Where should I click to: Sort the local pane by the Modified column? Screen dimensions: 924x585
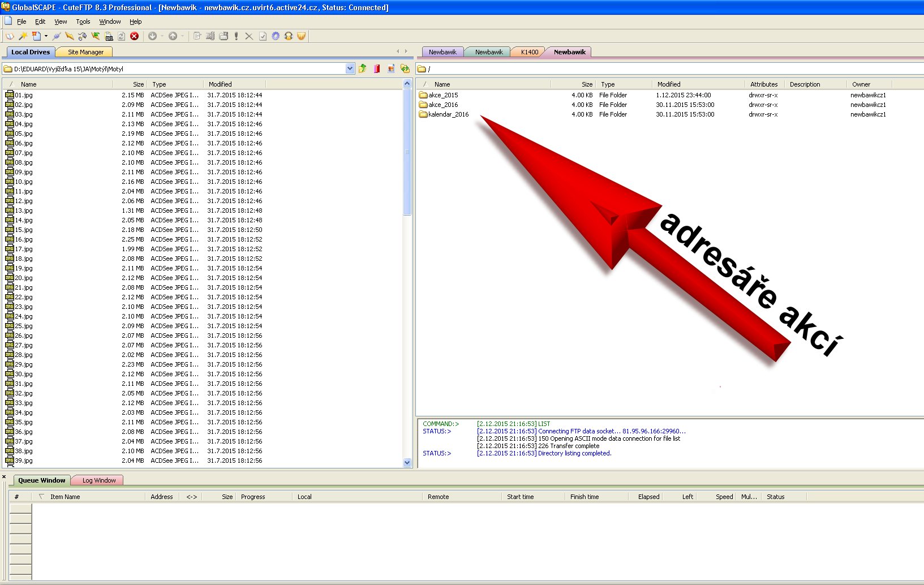click(x=234, y=84)
